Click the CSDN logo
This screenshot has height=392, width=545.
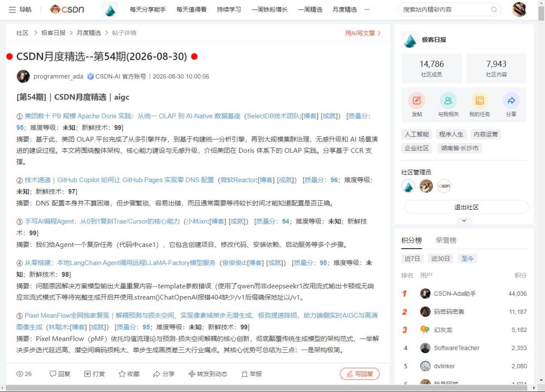pos(67,9)
